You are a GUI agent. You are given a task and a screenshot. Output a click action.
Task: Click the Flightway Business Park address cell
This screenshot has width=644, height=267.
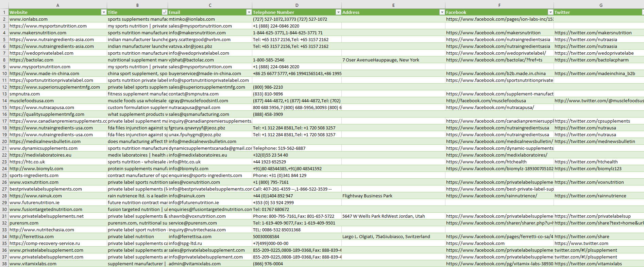pyautogui.click(x=393, y=196)
